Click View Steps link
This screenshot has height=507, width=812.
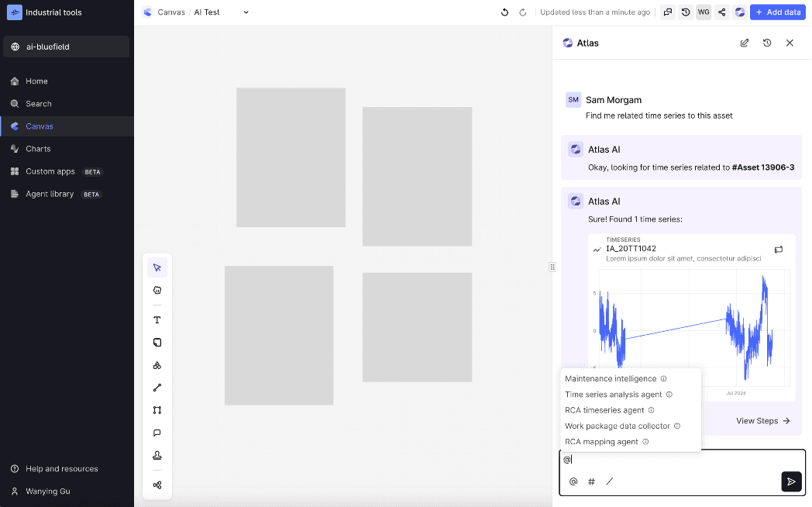click(762, 421)
